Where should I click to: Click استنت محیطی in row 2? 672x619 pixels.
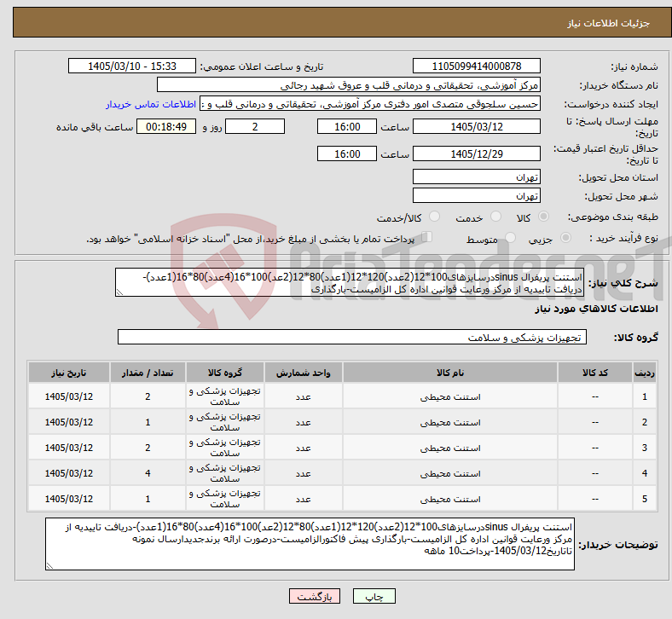(450, 423)
